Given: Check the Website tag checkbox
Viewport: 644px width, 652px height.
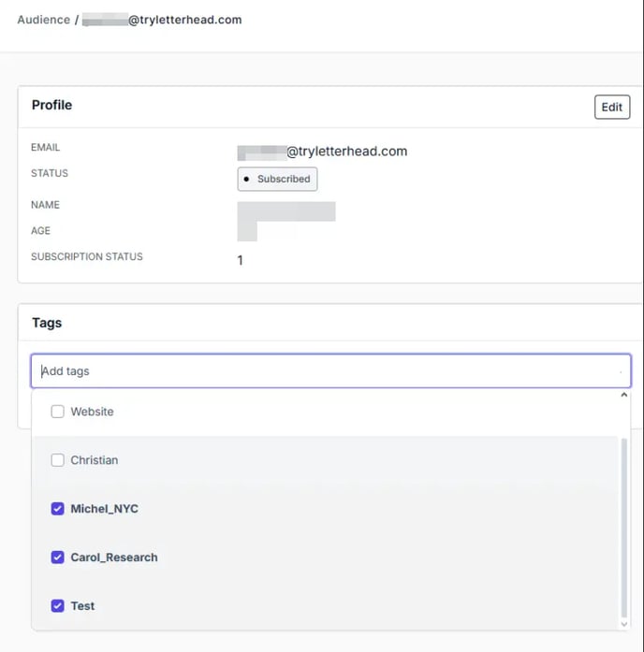Looking at the screenshot, I should pos(58,412).
